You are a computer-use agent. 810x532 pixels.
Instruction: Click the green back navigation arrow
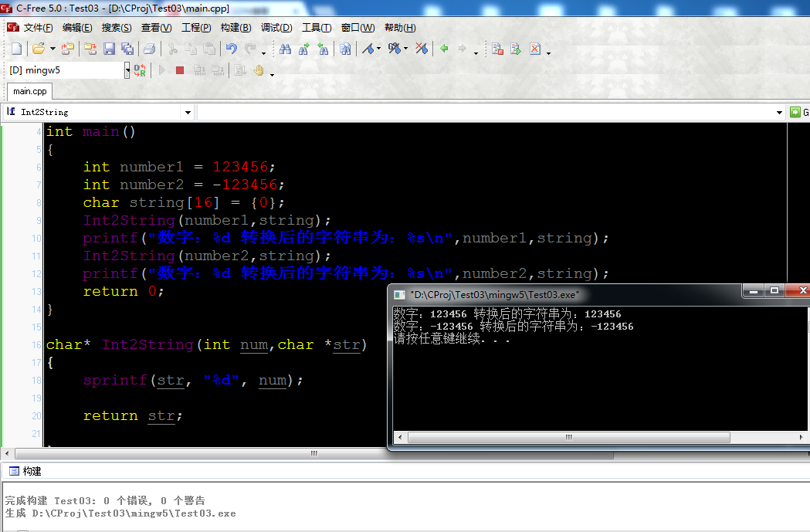444,49
